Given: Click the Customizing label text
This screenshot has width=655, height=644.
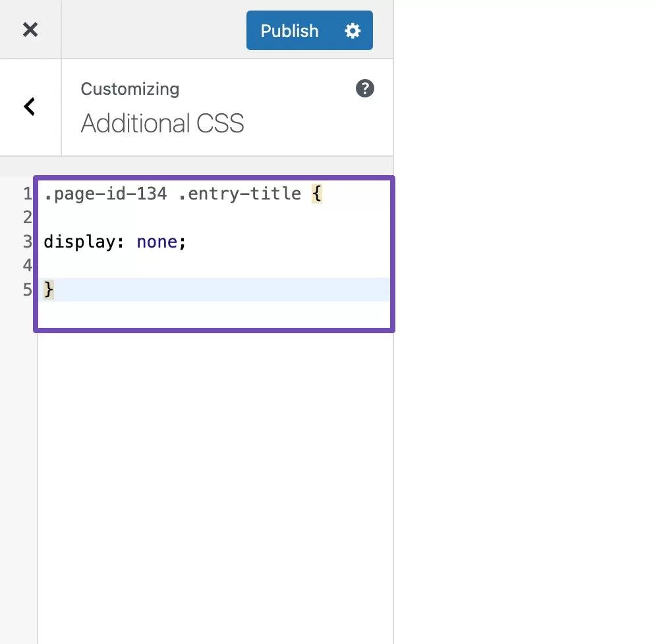Looking at the screenshot, I should pos(130,89).
